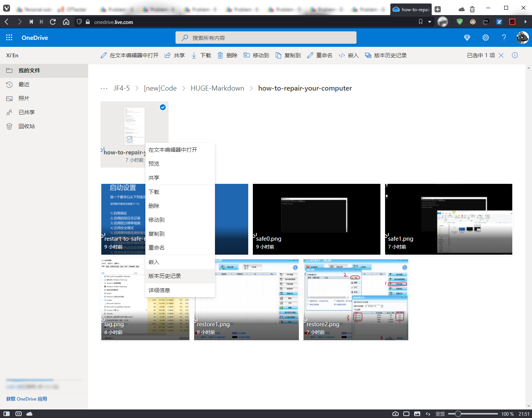The width and height of the screenshot is (532, 418).
Task: Go forward in browser history
Action: coord(19,22)
